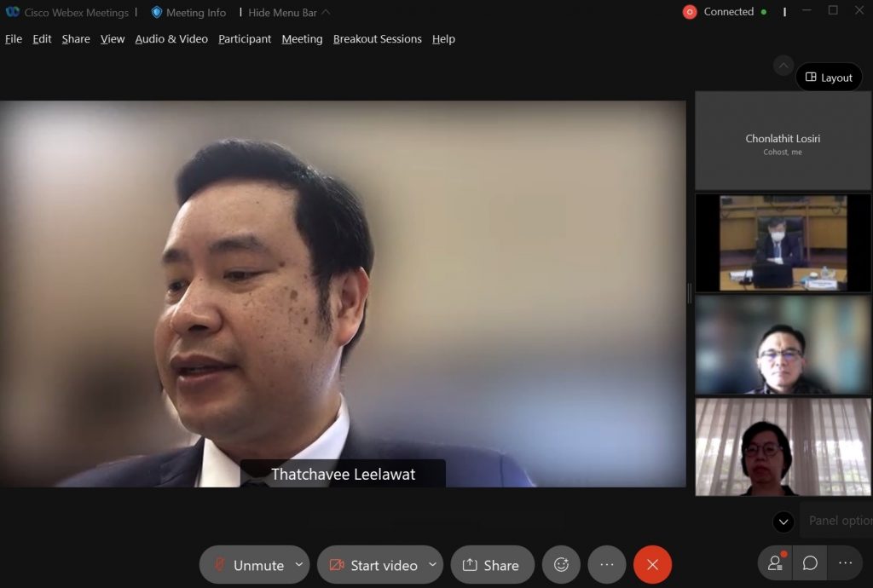The height and width of the screenshot is (588, 873).
Task: Click the red recording indicator icon
Action: pyautogui.click(x=690, y=12)
